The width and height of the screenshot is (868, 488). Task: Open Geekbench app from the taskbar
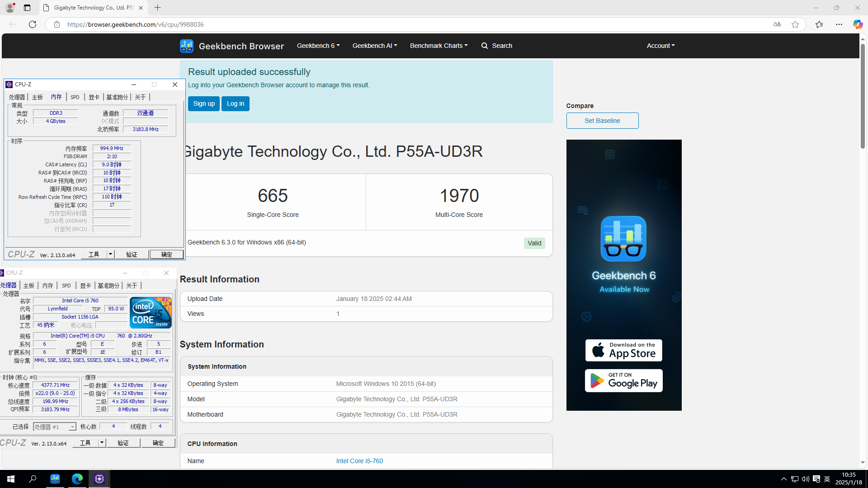[55, 479]
